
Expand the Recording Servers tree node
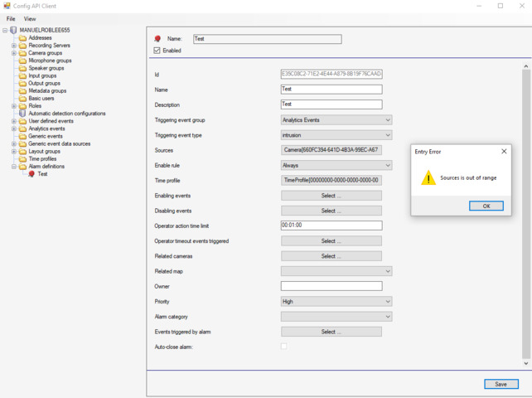(x=14, y=46)
